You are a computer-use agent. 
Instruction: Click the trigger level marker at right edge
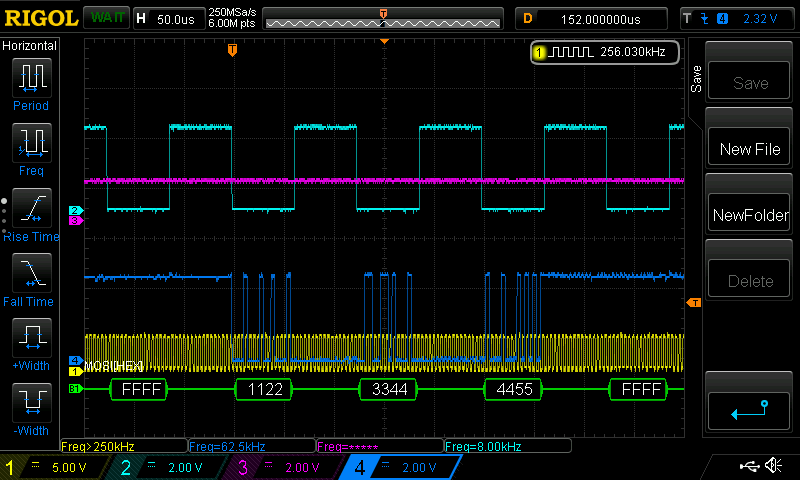click(x=693, y=303)
